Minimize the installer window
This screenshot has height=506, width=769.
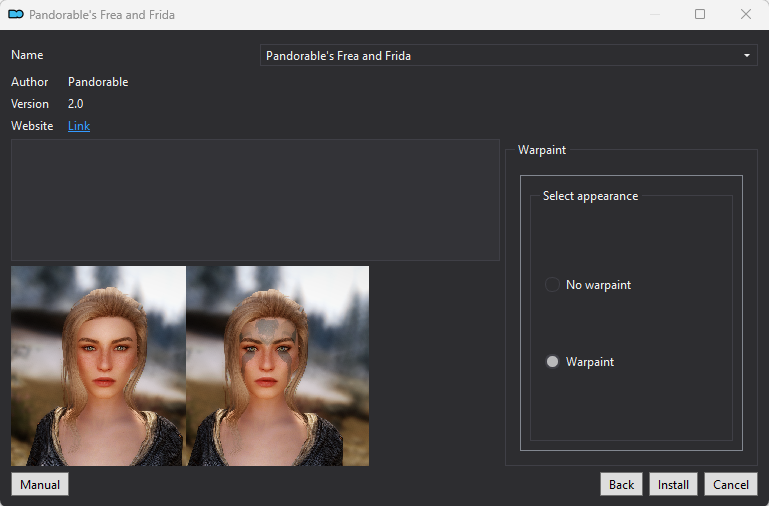pos(655,14)
